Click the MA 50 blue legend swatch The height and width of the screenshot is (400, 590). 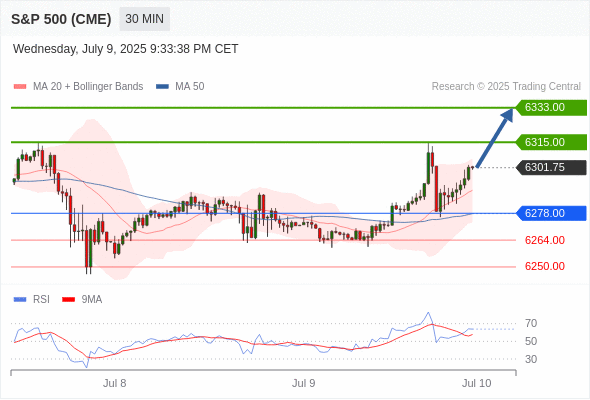click(162, 87)
